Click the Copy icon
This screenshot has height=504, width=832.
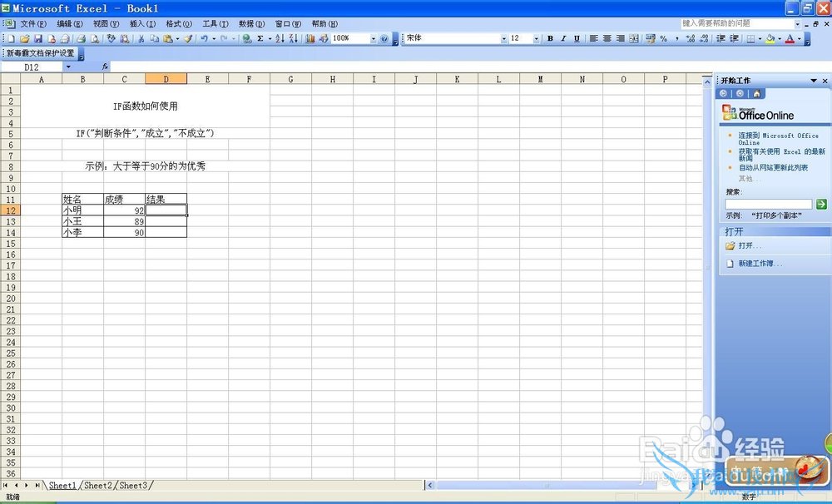155,39
